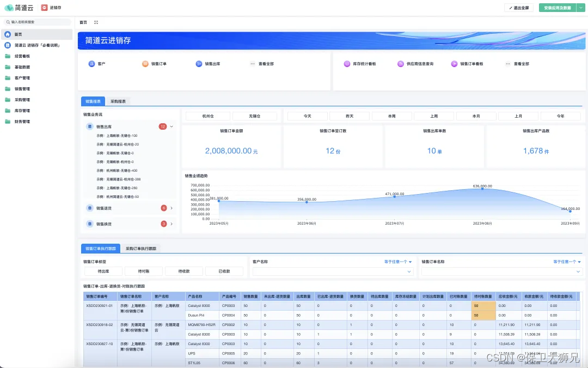588x368 pixels.
Task: Open 等于任意一个 condition for 销售订单名称
Action: click(x=567, y=262)
